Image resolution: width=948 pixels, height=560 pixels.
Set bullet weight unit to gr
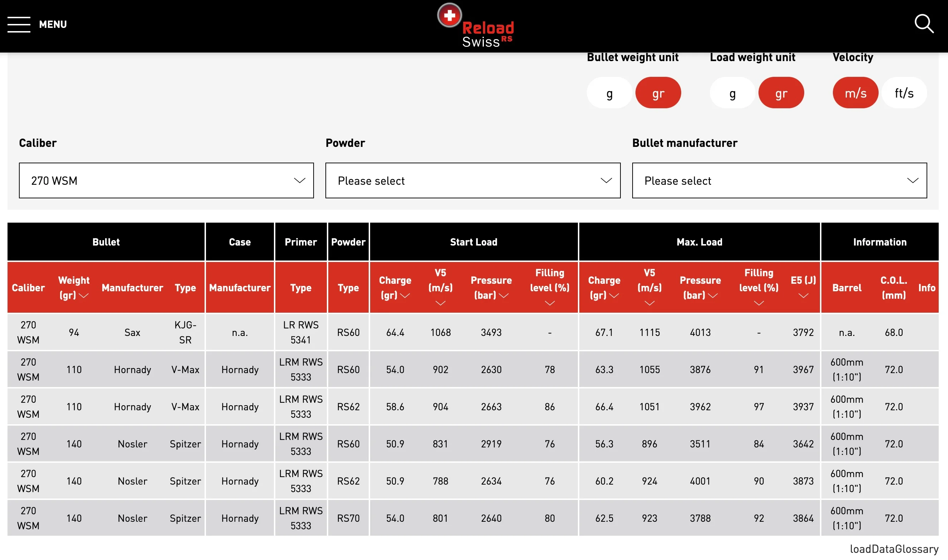(658, 93)
